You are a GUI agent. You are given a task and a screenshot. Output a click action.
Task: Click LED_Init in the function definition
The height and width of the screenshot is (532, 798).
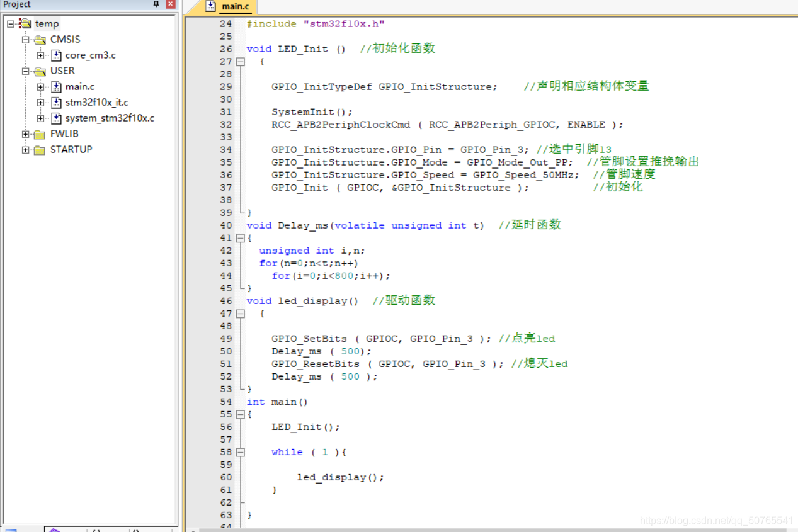click(303, 49)
